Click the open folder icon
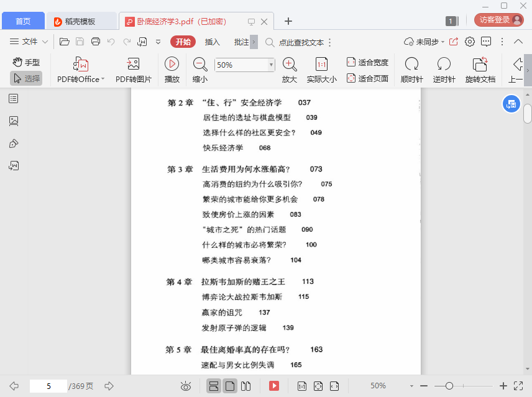This screenshot has height=397, width=532. click(x=65, y=42)
